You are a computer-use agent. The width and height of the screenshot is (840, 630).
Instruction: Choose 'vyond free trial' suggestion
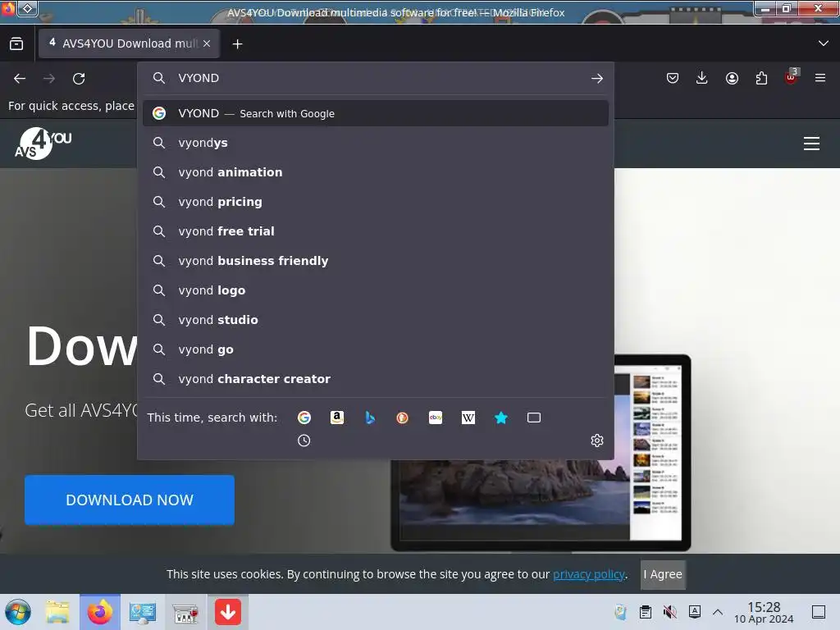pos(375,231)
